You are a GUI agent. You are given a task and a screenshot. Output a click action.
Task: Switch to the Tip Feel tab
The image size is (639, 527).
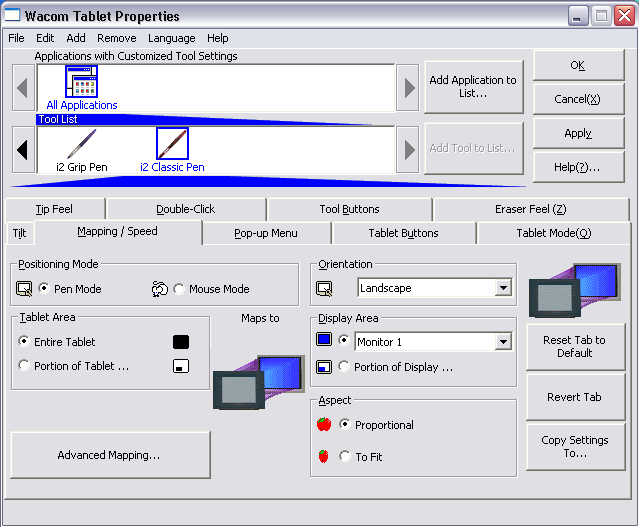tap(55, 209)
